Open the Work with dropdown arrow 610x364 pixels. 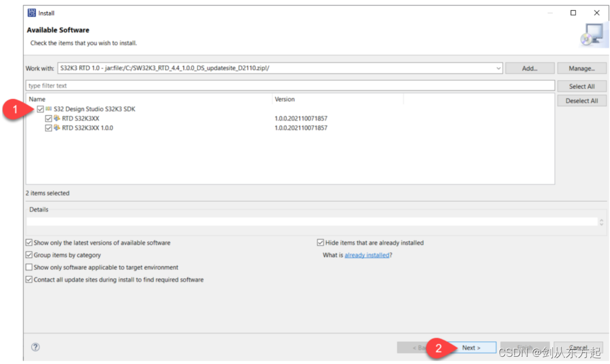[x=498, y=68]
